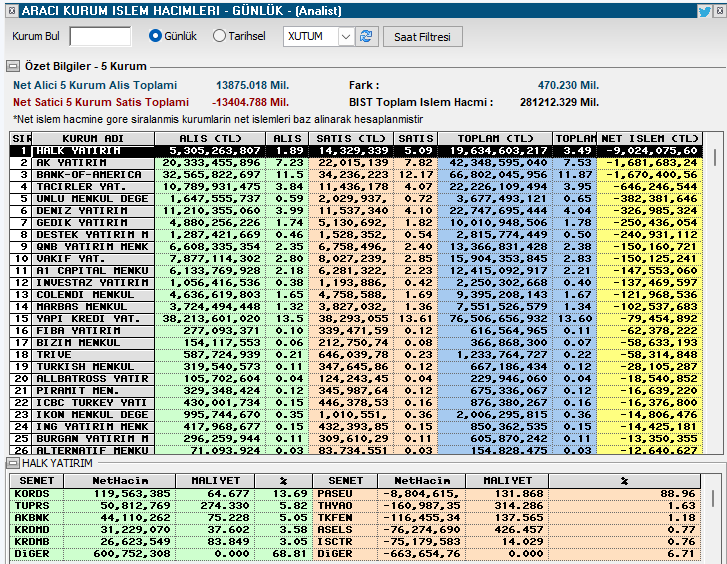
Task: Click the refresh icon beside XUTUM
Action: [366, 36]
